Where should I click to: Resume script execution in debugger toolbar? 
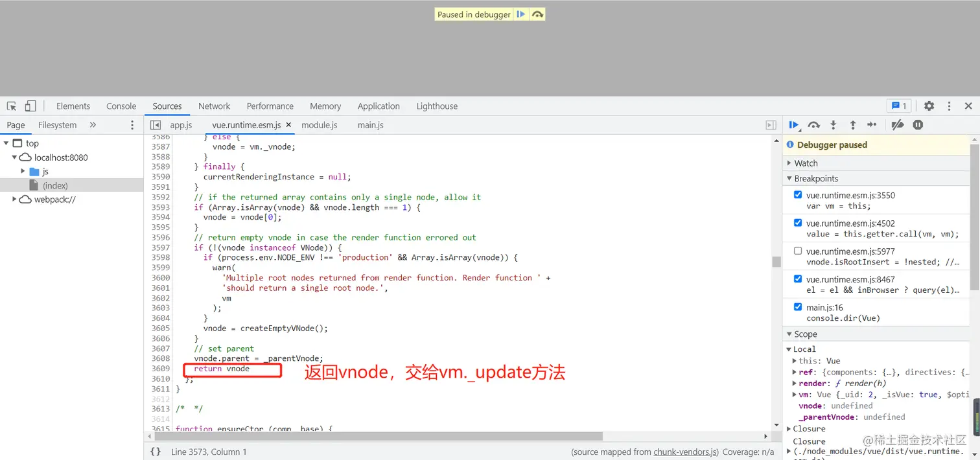[x=794, y=125]
